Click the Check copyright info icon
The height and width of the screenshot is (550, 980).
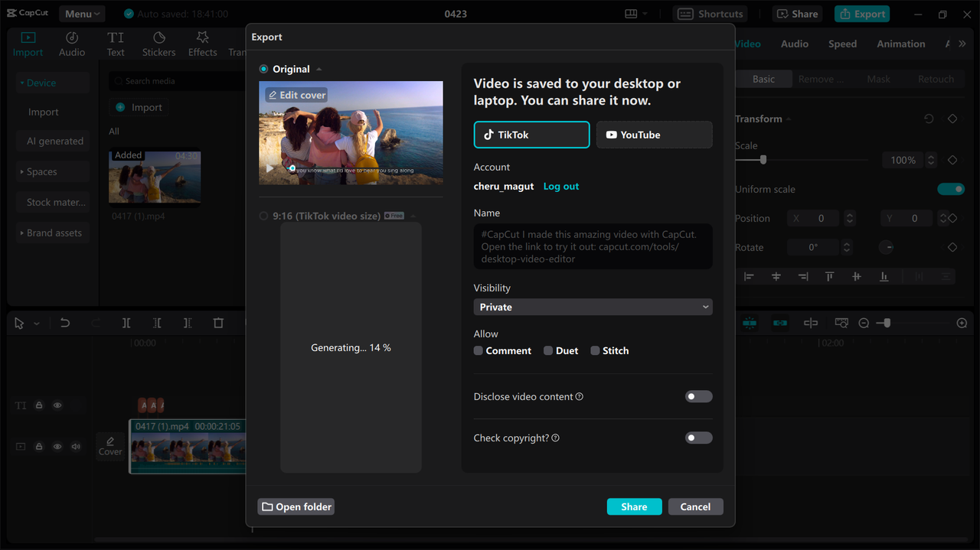(x=555, y=438)
